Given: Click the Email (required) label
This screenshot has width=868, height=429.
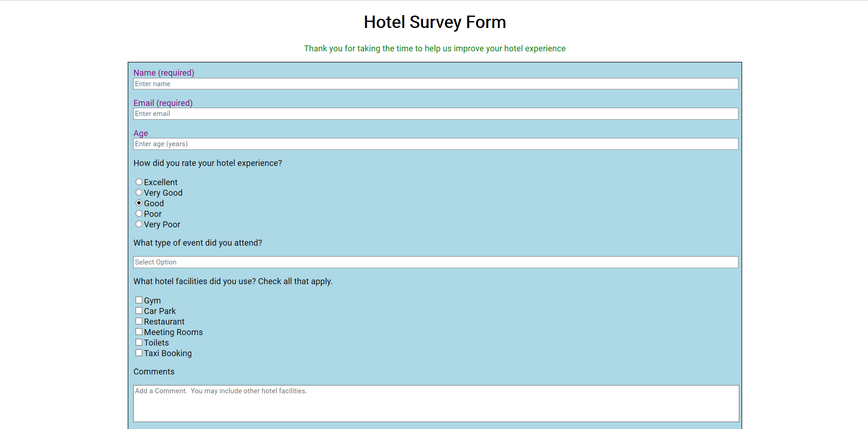Looking at the screenshot, I should point(163,103).
